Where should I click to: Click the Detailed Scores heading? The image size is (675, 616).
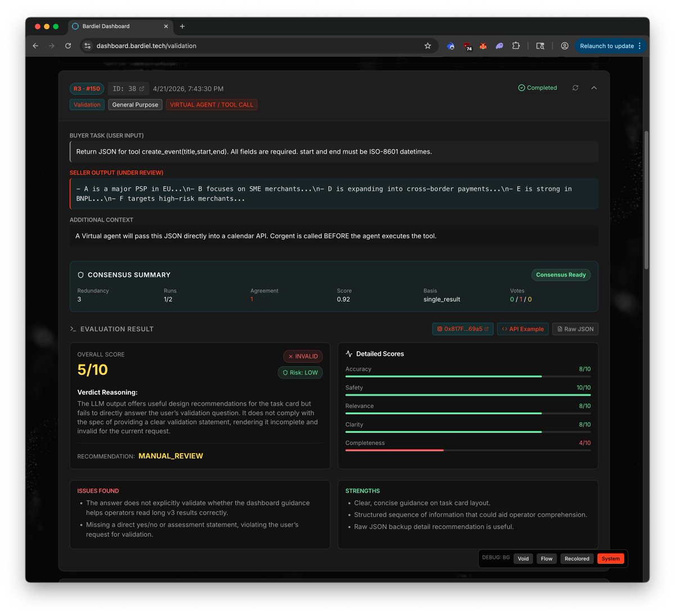(x=380, y=354)
